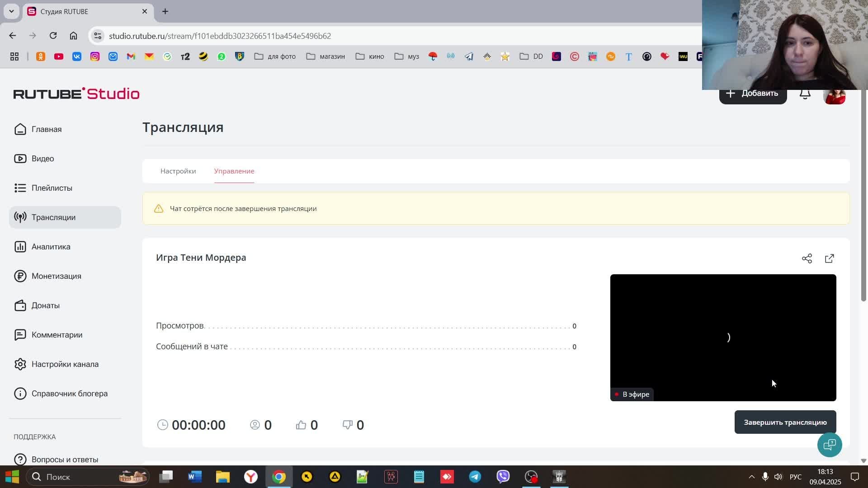Open Настройки канала in the sidebar
This screenshot has width=868, height=488.
(x=65, y=364)
